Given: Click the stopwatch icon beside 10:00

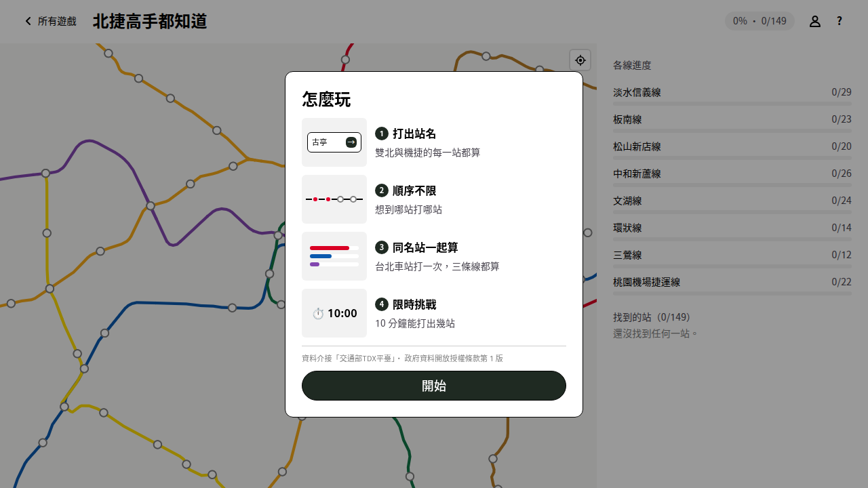Looking at the screenshot, I should [318, 313].
